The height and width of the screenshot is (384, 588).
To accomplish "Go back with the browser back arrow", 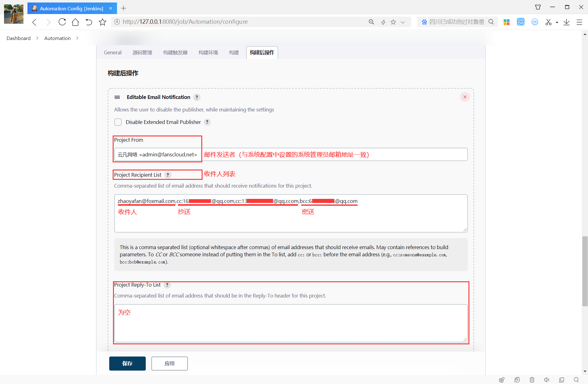I will (x=34, y=22).
